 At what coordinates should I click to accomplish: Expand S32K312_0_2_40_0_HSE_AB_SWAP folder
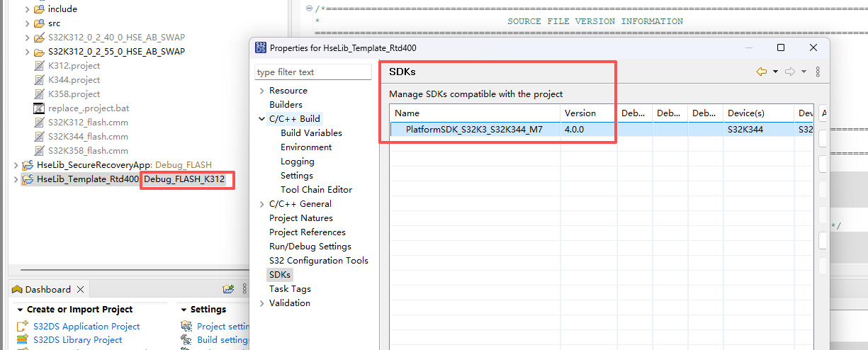click(28, 38)
